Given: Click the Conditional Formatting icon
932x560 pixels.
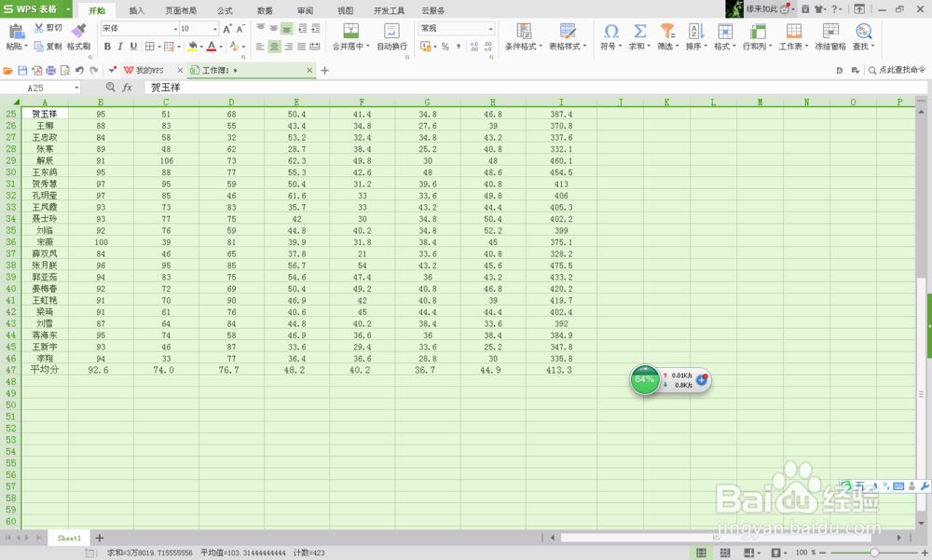Looking at the screenshot, I should [x=524, y=31].
